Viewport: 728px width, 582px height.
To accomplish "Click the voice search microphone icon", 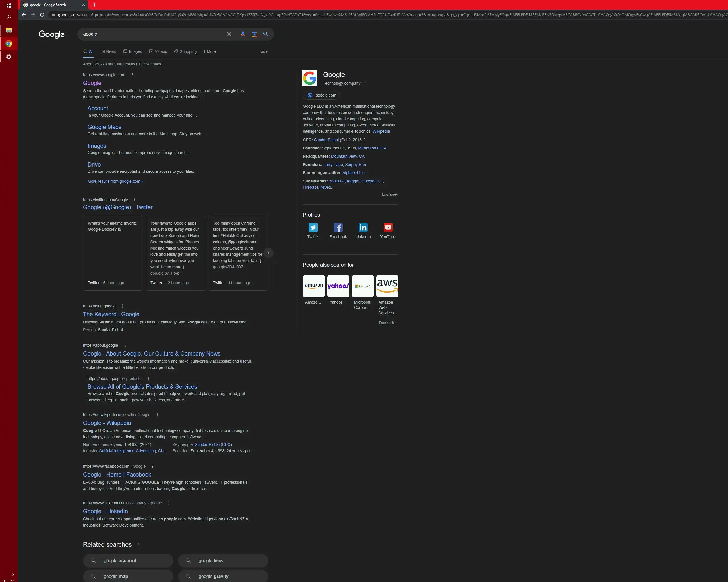I will click(x=243, y=34).
